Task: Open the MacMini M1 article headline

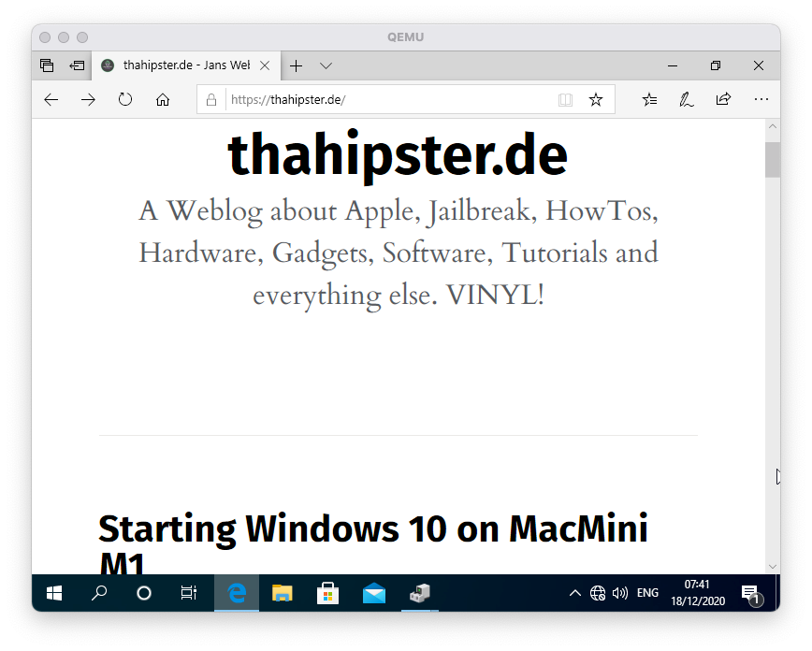Action: tap(371, 528)
